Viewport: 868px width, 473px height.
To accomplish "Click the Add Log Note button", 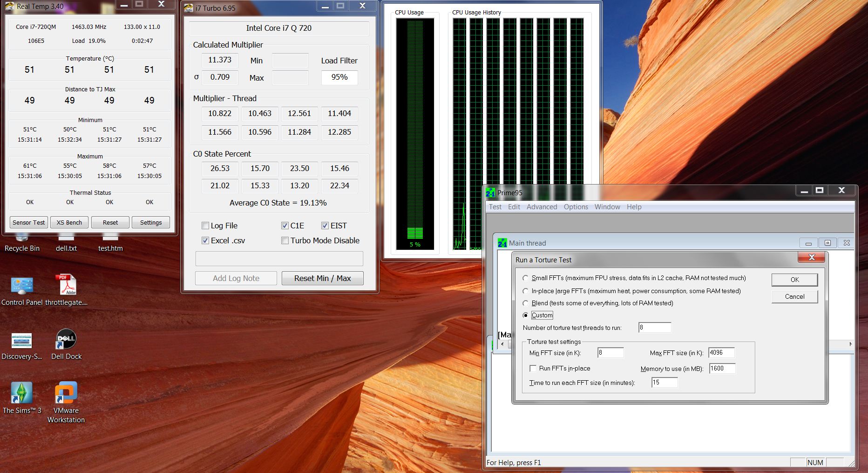I will pos(236,278).
